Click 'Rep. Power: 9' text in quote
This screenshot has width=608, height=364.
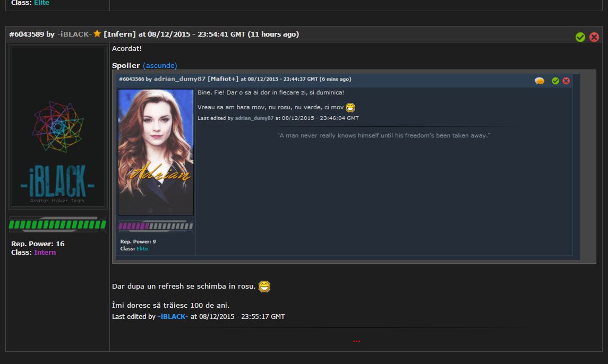click(138, 241)
